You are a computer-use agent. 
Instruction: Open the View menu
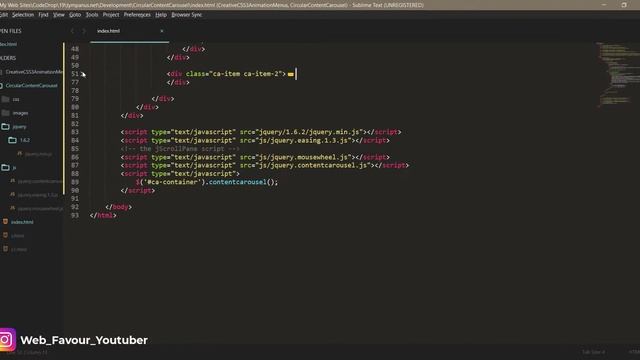(x=59, y=15)
